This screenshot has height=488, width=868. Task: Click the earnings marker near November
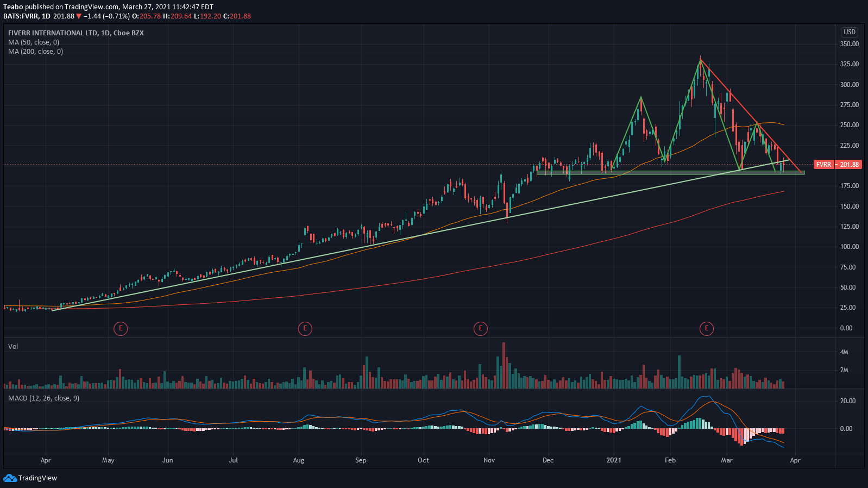point(480,328)
